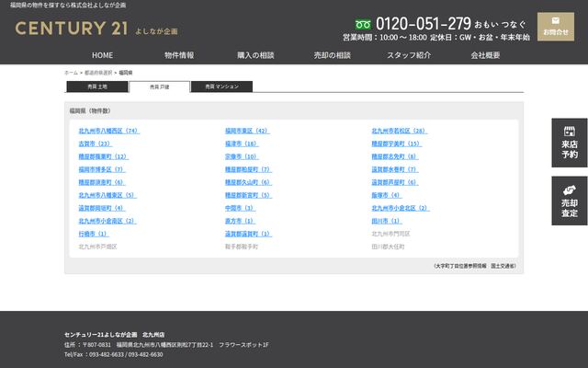Click the greyed-out 北九州市戸畑区 entry
The width and height of the screenshot is (588, 368).
(x=98, y=247)
